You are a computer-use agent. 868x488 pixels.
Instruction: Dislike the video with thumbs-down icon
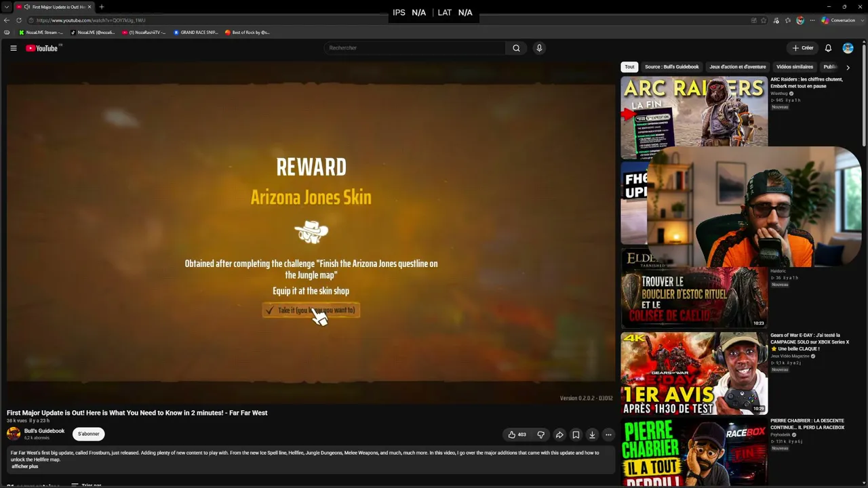[x=540, y=434]
